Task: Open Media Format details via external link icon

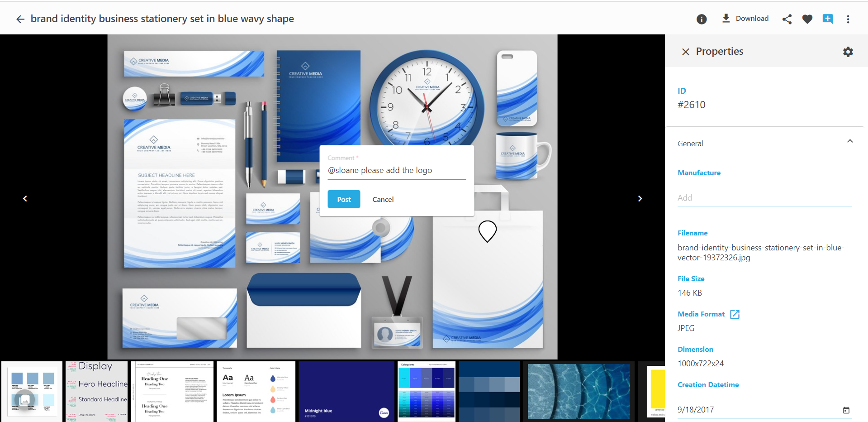Action: [735, 314]
